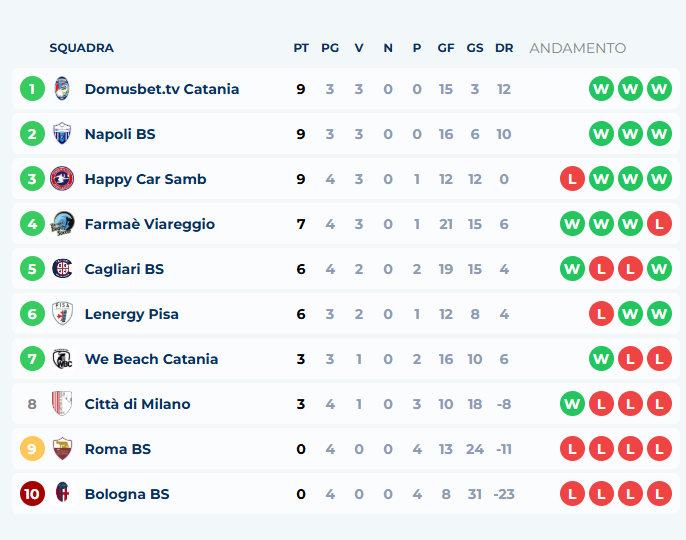Click the ANDAMENTO column header
Image resolution: width=686 pixels, height=540 pixels.
point(578,48)
